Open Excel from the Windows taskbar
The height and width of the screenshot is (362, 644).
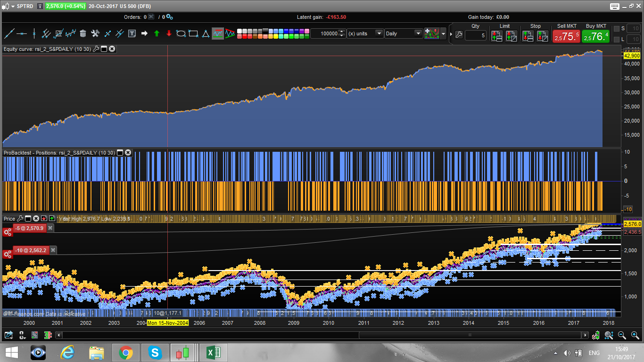click(x=213, y=352)
